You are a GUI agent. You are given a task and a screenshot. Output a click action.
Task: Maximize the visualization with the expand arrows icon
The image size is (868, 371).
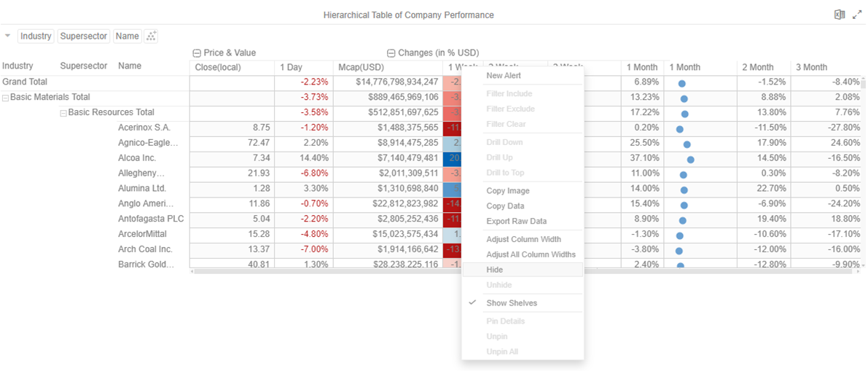(x=857, y=15)
